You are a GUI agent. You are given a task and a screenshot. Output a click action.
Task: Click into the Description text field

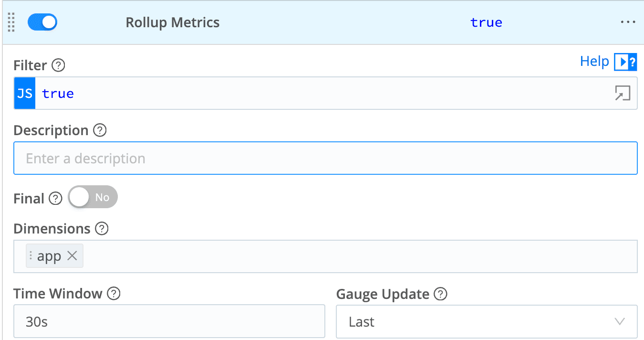point(325,159)
